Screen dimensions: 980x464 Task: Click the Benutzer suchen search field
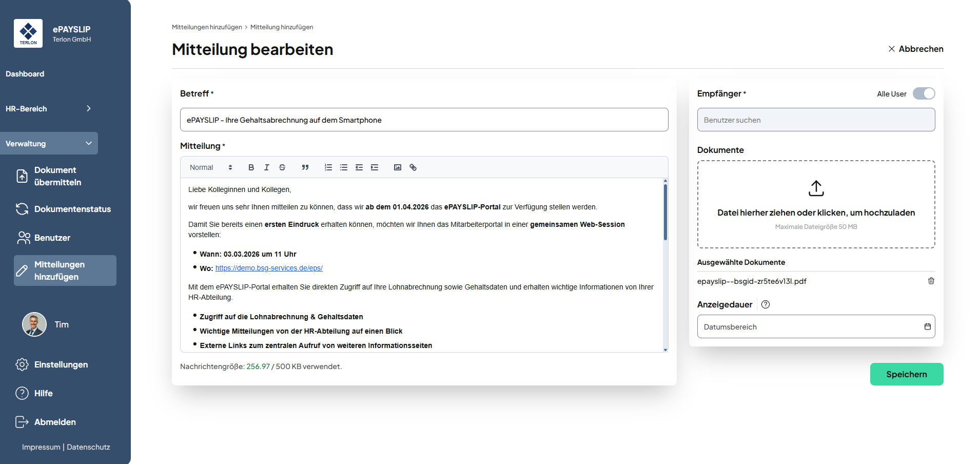coord(815,120)
